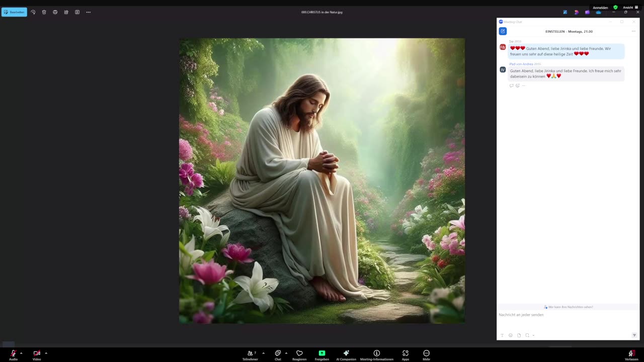Expand the screenshot options arrow in chat
Viewport: 644px width, 362px height.
(x=533, y=335)
